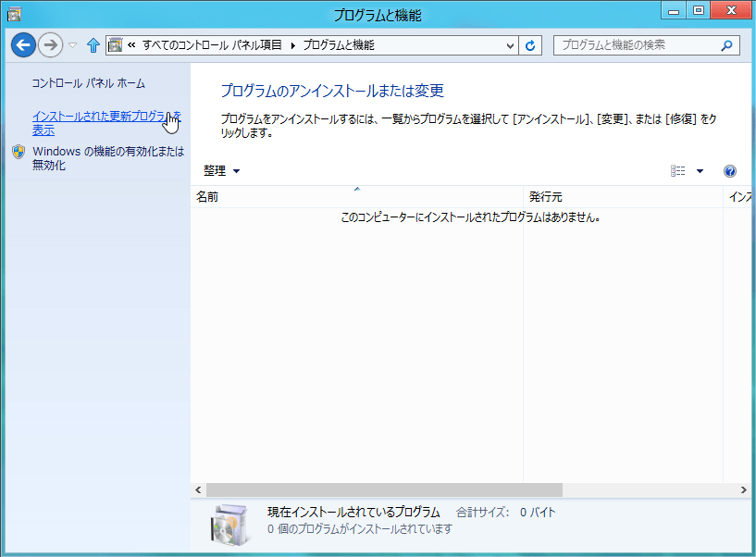Click the control panel icon in the address bar
756x557 pixels.
116,45
